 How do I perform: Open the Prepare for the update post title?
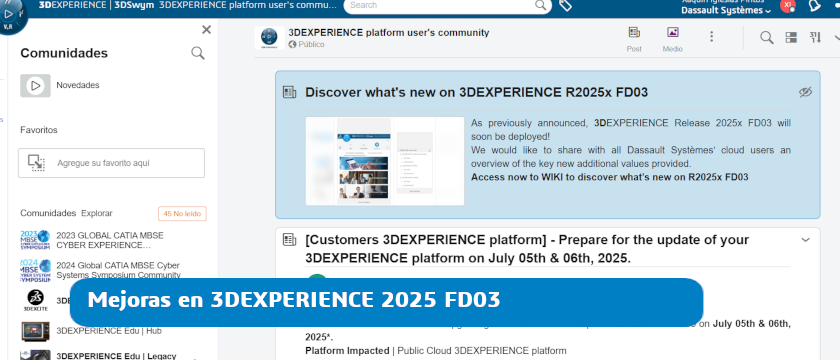point(527,249)
